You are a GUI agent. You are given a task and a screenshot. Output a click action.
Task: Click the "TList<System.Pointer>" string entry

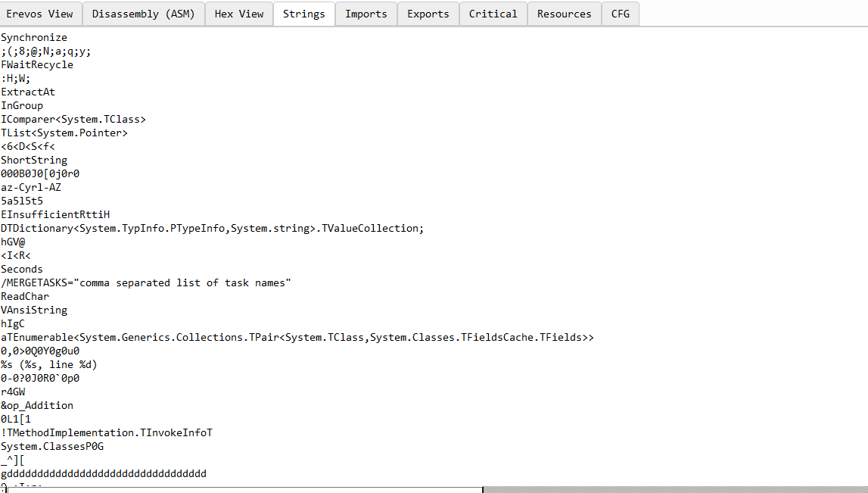pos(64,133)
